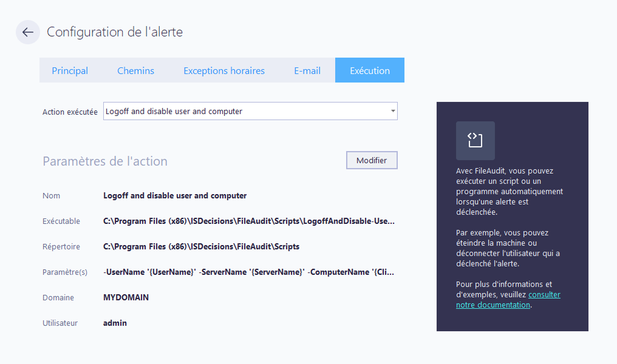Click the Paramètres de l'action heading

[105, 161]
